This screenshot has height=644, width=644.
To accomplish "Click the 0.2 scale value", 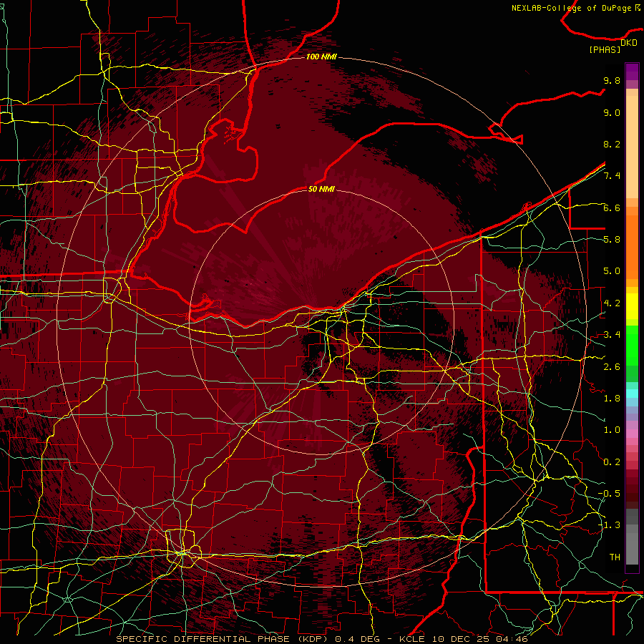I will (612, 462).
